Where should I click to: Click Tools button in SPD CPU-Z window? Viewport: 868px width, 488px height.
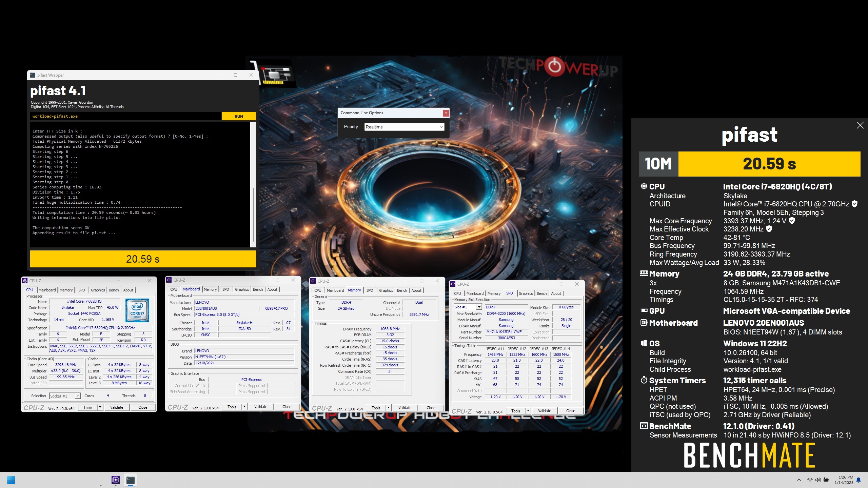516,411
